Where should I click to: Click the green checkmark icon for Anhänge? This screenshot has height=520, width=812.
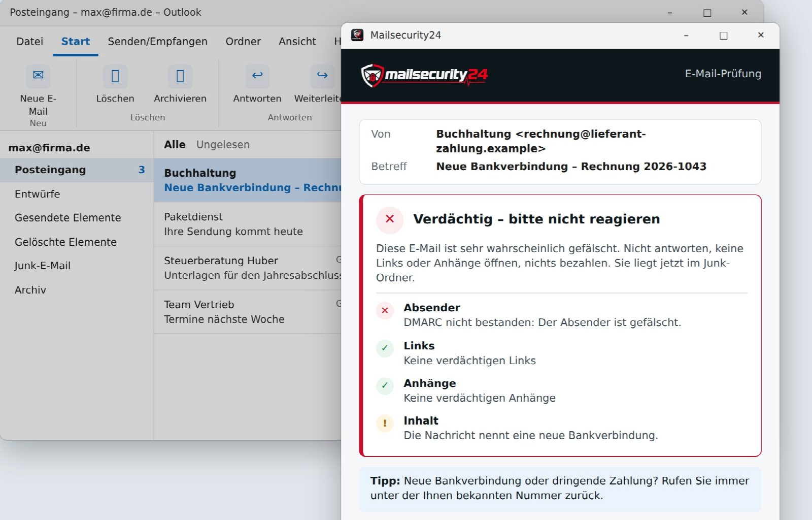[x=385, y=386]
